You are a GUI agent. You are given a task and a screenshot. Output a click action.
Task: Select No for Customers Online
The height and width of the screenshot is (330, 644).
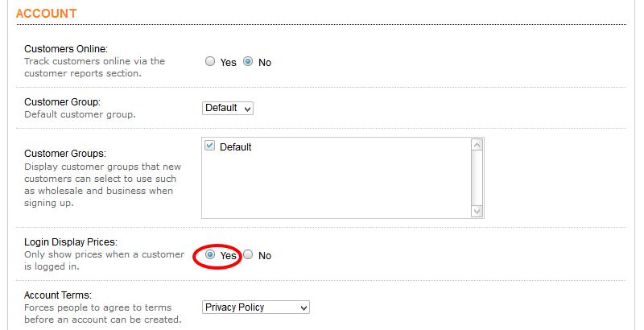click(x=248, y=61)
